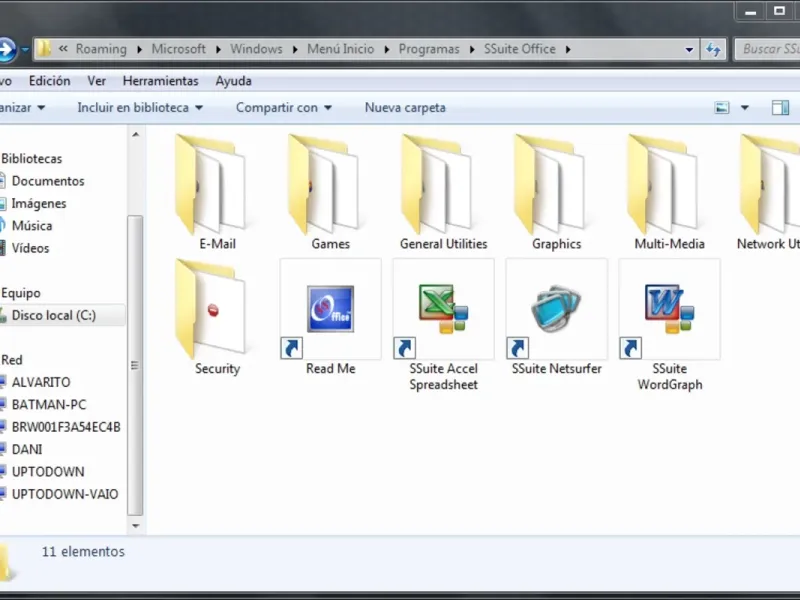Open the Ayuda menu
This screenshot has width=800, height=600.
point(233,81)
